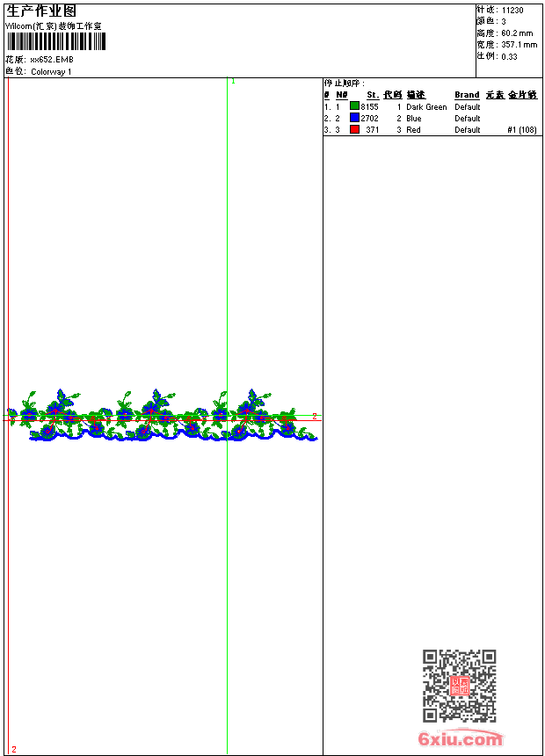The height and width of the screenshot is (756, 545).
Task: Click the stitch count '2702'
Action: (369, 119)
